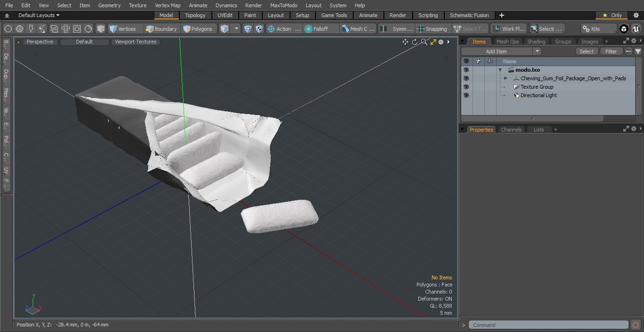644x332 pixels.
Task: Open the Geometry menu
Action: (109, 5)
